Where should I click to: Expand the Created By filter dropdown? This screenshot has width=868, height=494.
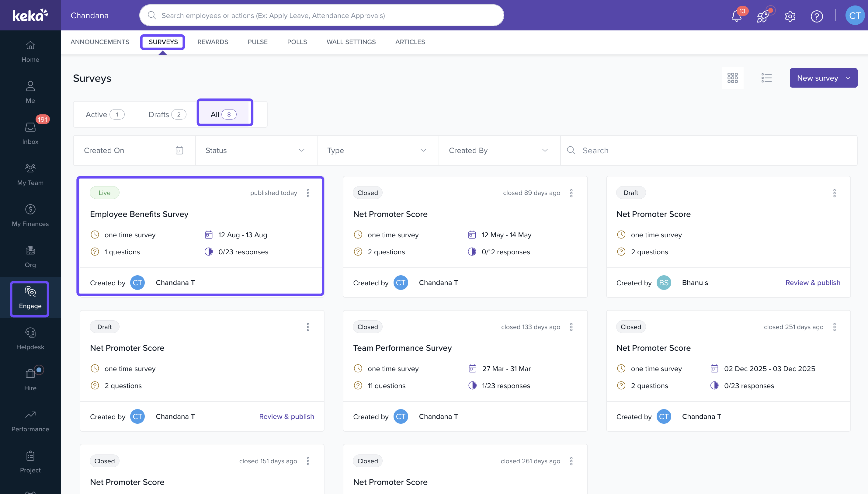click(500, 150)
